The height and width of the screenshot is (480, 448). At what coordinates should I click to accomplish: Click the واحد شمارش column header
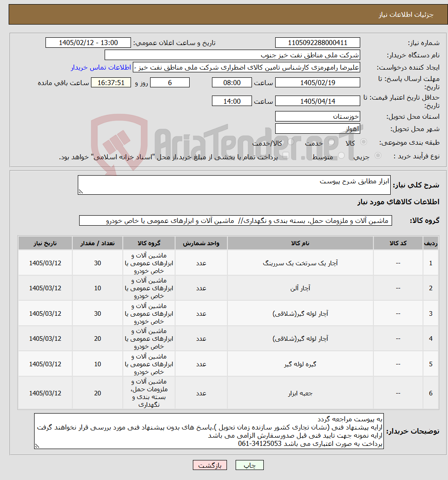tap(201, 243)
